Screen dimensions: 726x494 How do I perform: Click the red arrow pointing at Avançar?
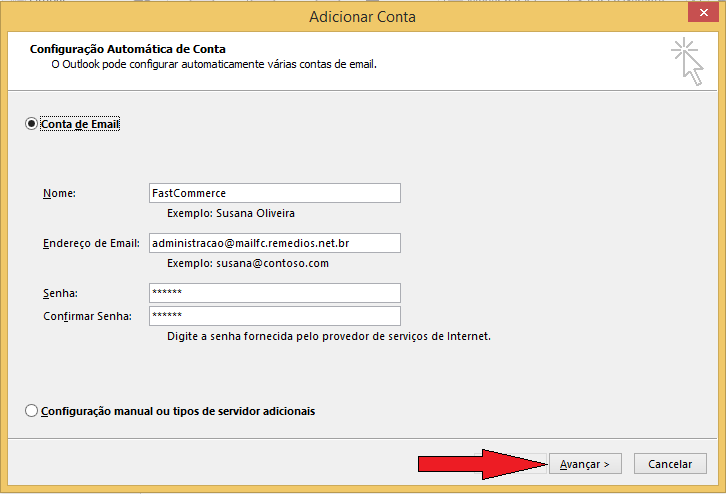pos(483,464)
